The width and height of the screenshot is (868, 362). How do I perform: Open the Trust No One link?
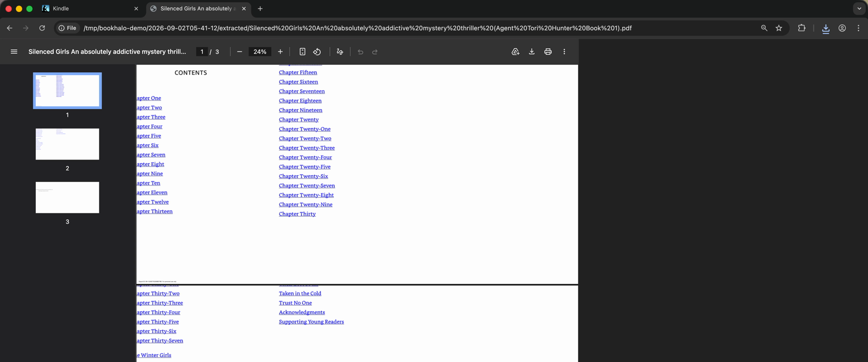click(296, 303)
